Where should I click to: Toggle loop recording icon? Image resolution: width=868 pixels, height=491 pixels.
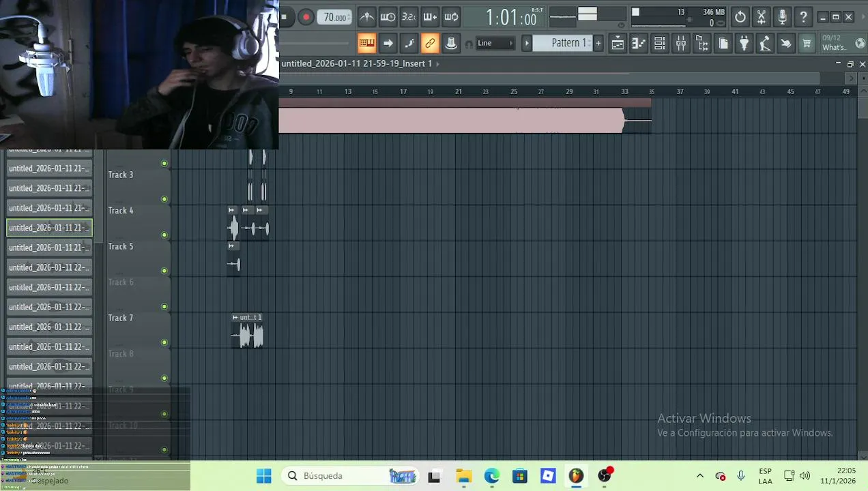click(451, 17)
